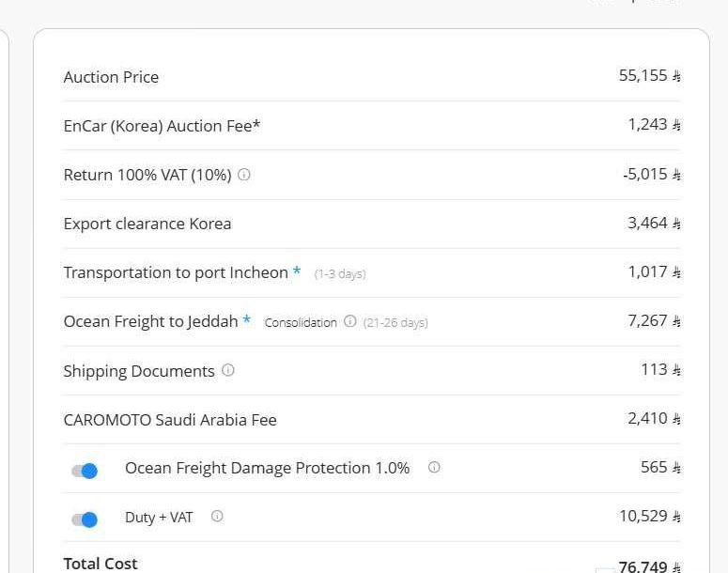Click the -5,015 VAT return amount
728x573 pixels.
(645, 174)
